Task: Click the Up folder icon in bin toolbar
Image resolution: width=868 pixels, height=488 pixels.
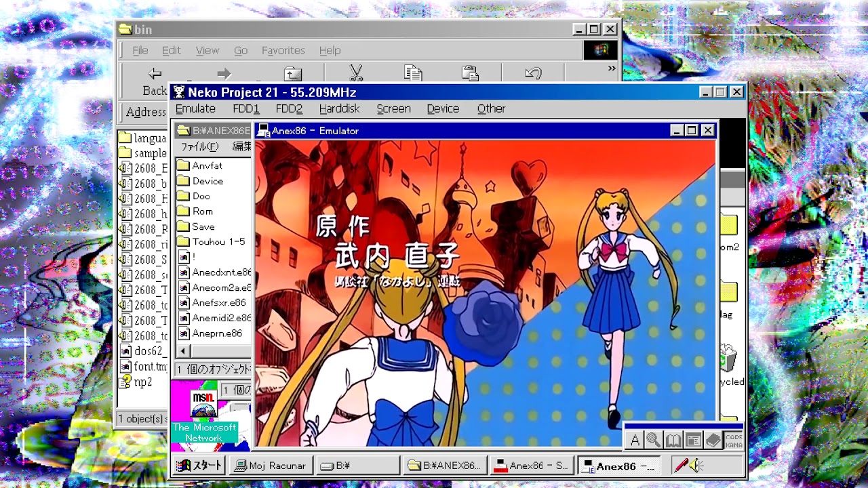Action: tap(293, 73)
